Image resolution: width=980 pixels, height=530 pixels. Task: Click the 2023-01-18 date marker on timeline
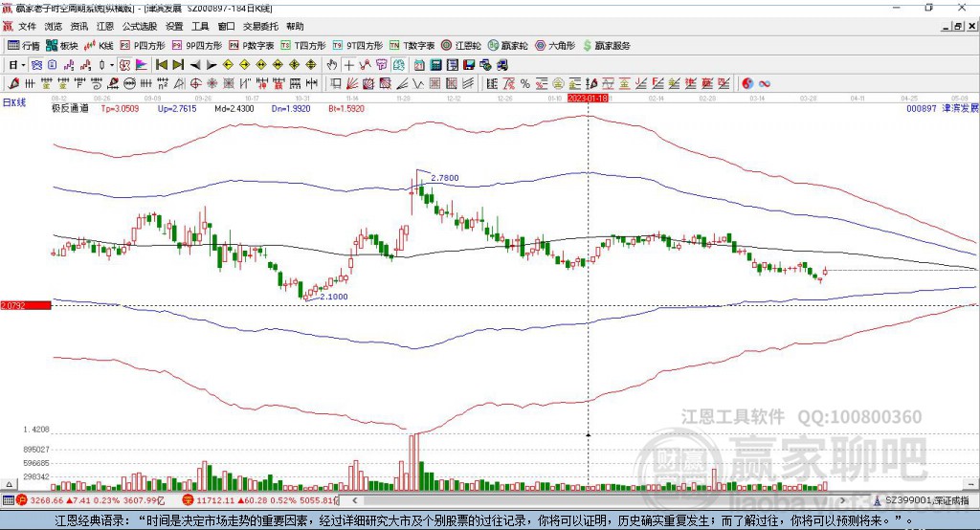tap(588, 98)
